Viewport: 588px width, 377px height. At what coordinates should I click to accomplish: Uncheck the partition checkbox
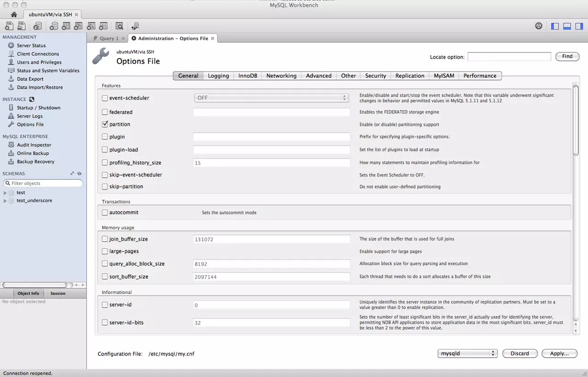coord(105,124)
